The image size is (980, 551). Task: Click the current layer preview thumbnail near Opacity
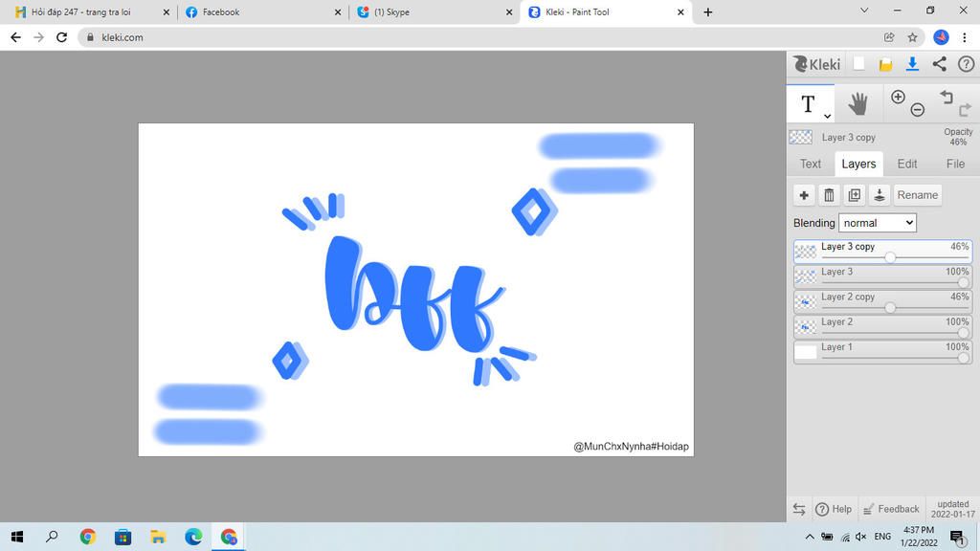[801, 137]
